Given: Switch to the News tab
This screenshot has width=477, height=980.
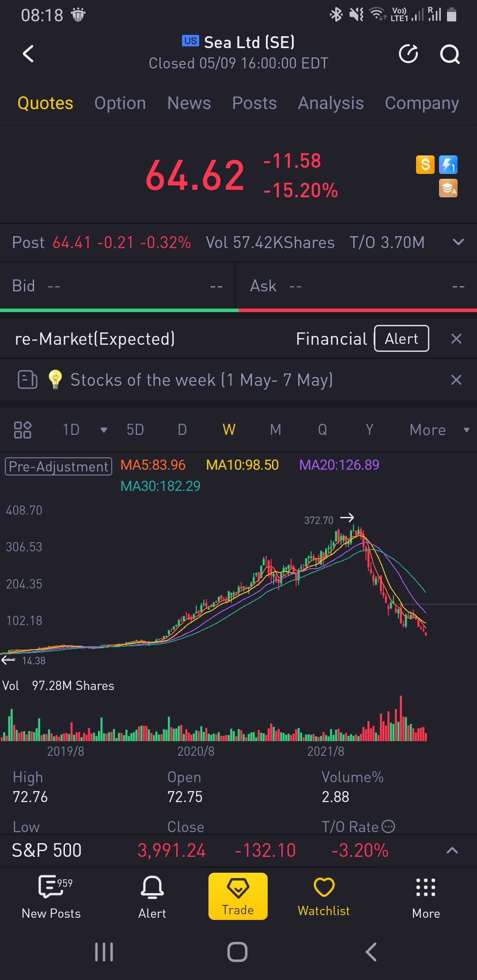Looking at the screenshot, I should pos(189,103).
